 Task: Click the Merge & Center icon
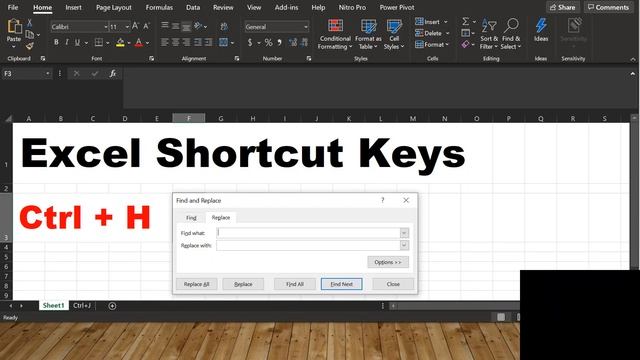(223, 42)
